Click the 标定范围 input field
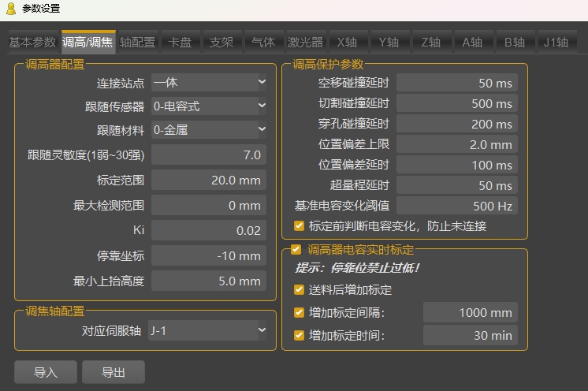Viewport: 588px width, 391px height. [x=209, y=180]
